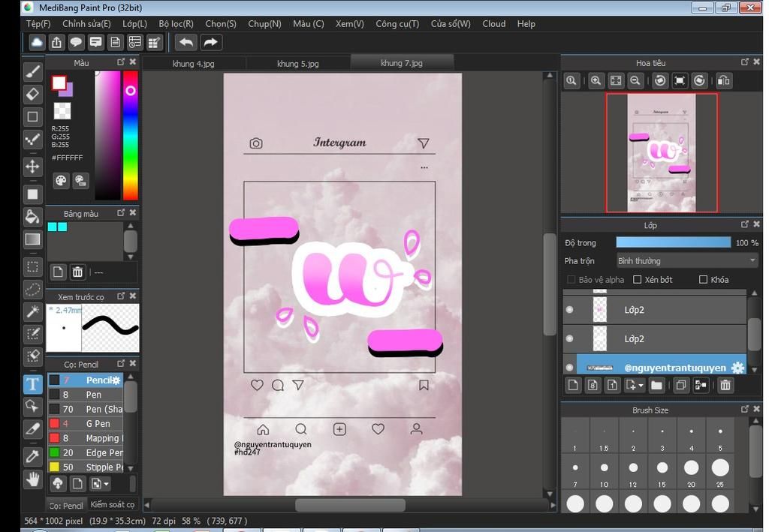This screenshot has width=769, height=532.
Task: Open the Pencil brush settings gear
Action: pos(116,380)
